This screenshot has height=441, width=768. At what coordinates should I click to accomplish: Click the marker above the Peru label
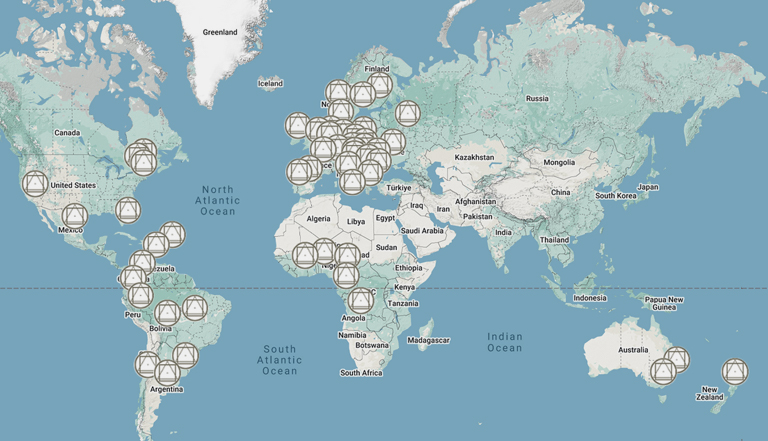tap(141, 295)
